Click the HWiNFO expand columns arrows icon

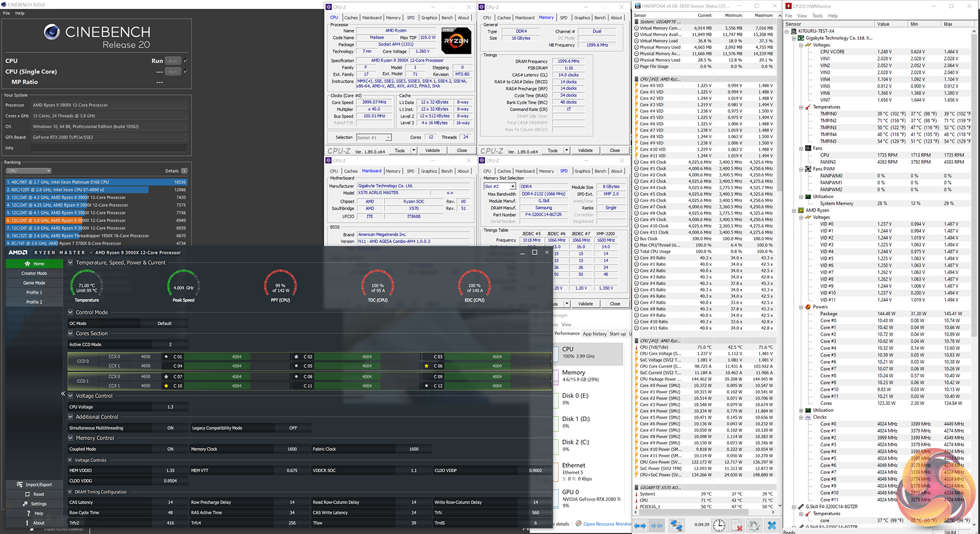pos(640,526)
